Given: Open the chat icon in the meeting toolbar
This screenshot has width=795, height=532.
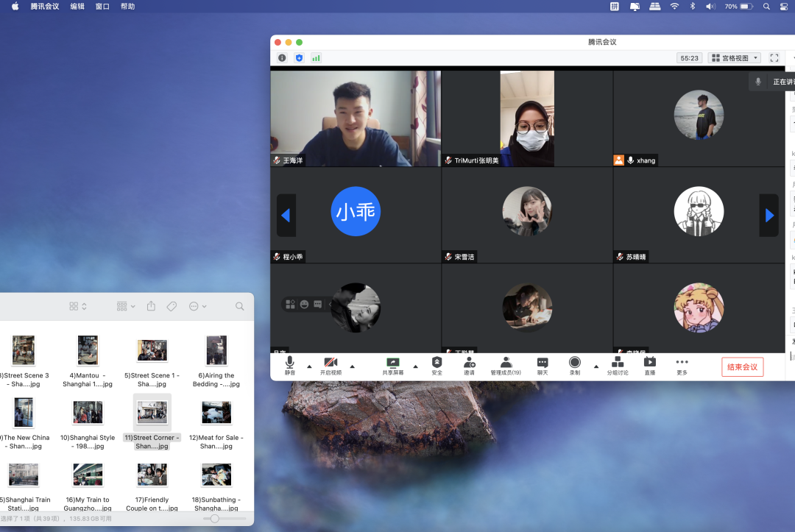Looking at the screenshot, I should point(543,365).
